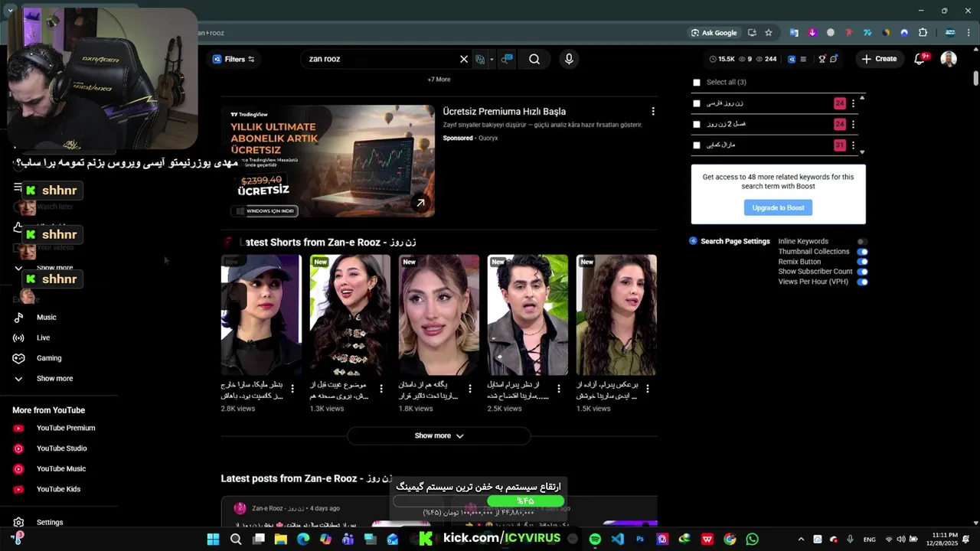
Task: Expand +7 More filter chips
Action: [439, 80]
